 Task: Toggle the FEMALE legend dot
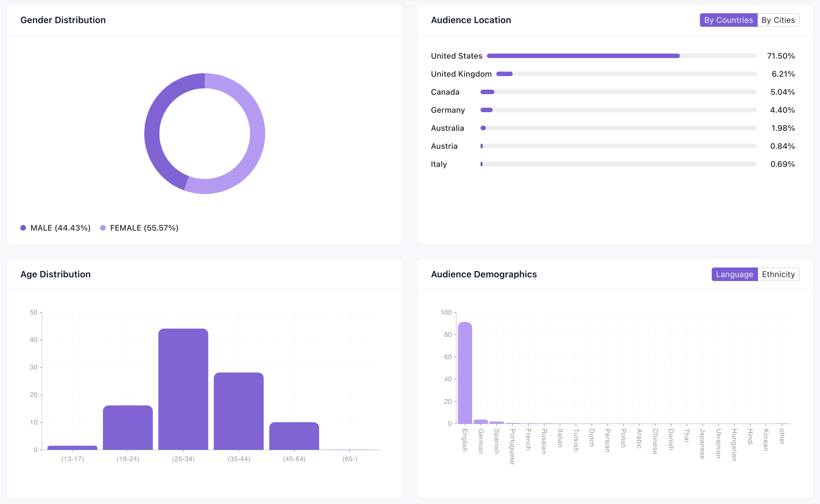(x=103, y=228)
